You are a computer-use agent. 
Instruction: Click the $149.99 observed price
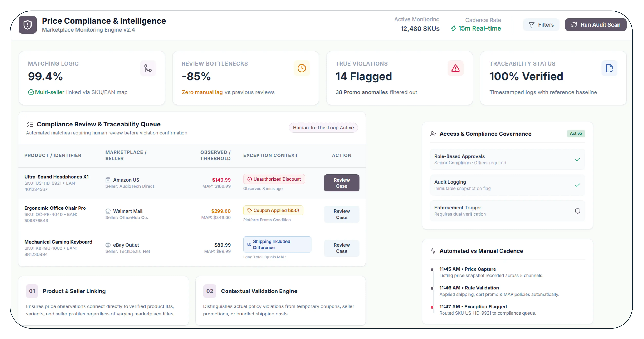[x=221, y=180]
